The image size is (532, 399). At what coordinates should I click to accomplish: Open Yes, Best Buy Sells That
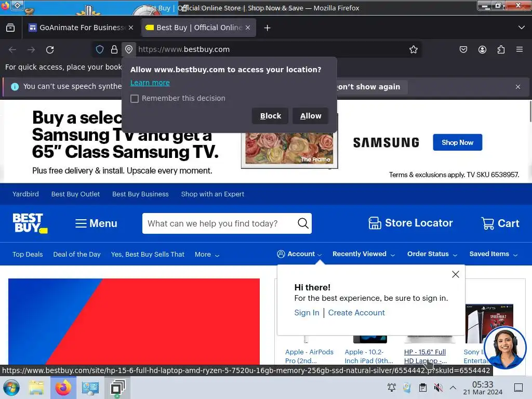148,254
